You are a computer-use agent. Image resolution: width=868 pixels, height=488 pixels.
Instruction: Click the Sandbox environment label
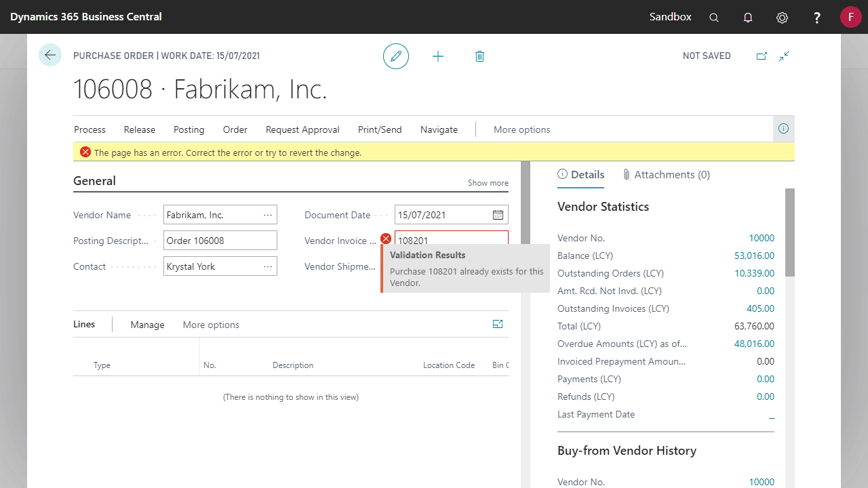click(671, 17)
